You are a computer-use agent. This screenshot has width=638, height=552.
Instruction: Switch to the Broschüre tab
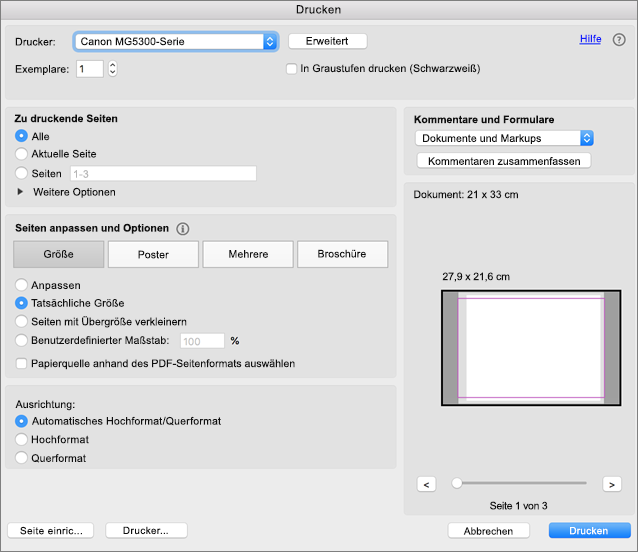click(343, 254)
